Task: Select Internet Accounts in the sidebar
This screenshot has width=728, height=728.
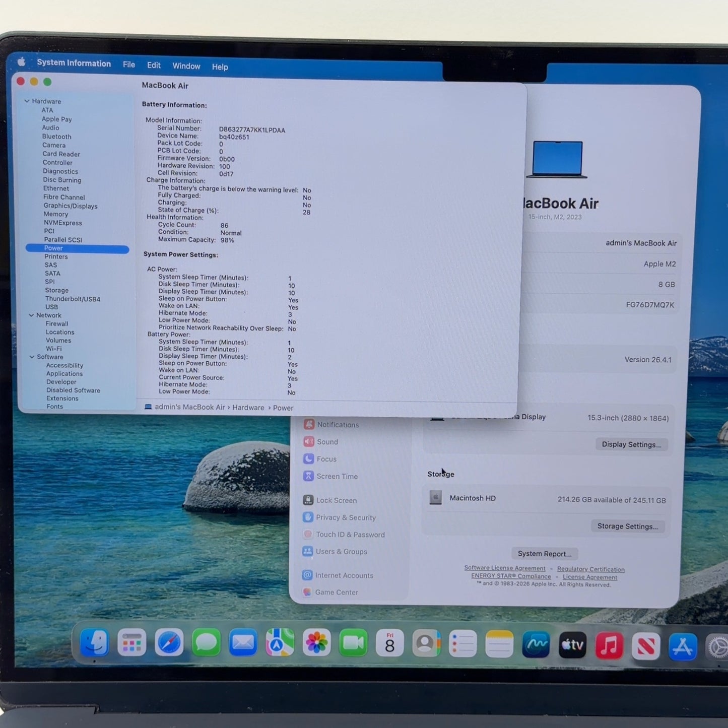Action: (x=338, y=575)
